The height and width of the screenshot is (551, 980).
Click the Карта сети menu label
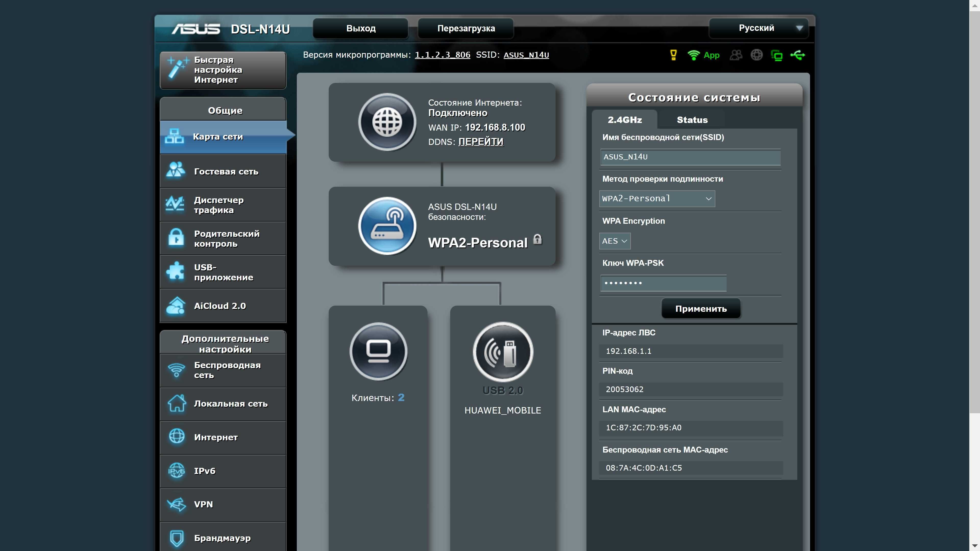(x=218, y=136)
